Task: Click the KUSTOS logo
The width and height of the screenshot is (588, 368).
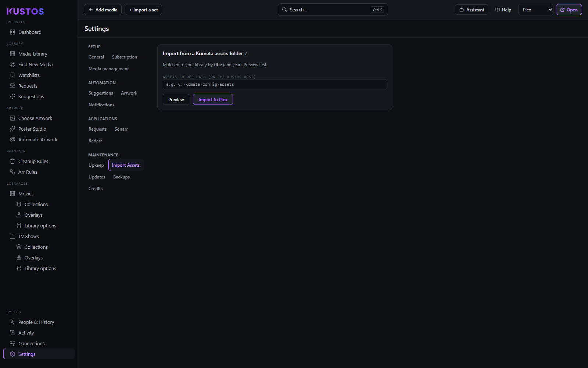Action: click(x=25, y=11)
